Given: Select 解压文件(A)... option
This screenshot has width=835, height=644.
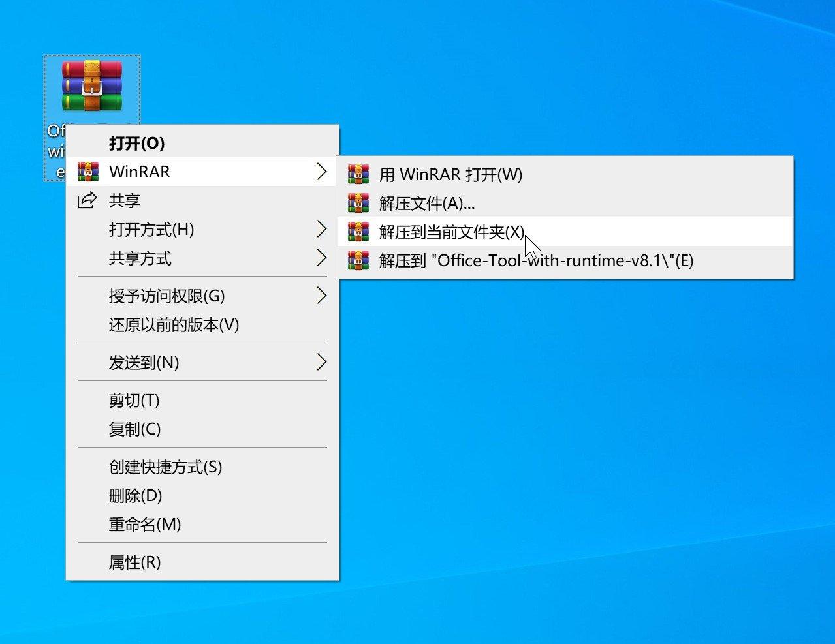Looking at the screenshot, I should point(565,203).
